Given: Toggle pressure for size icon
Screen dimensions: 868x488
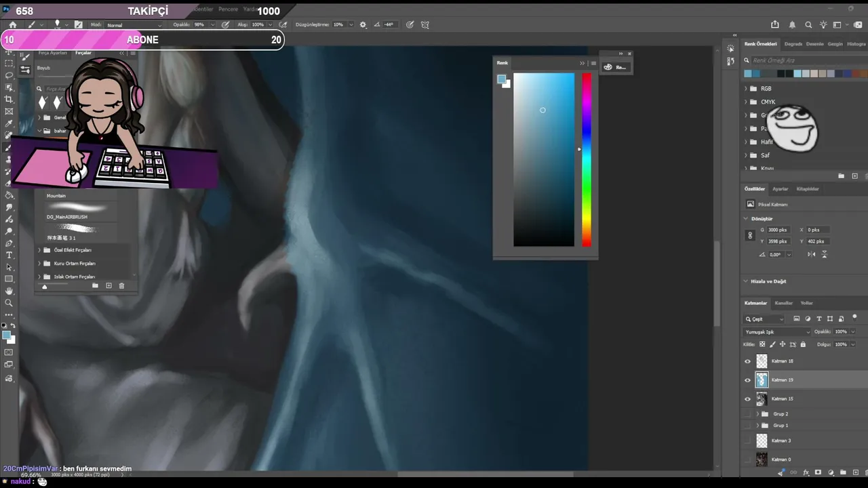Looking at the screenshot, I should click(x=410, y=24).
